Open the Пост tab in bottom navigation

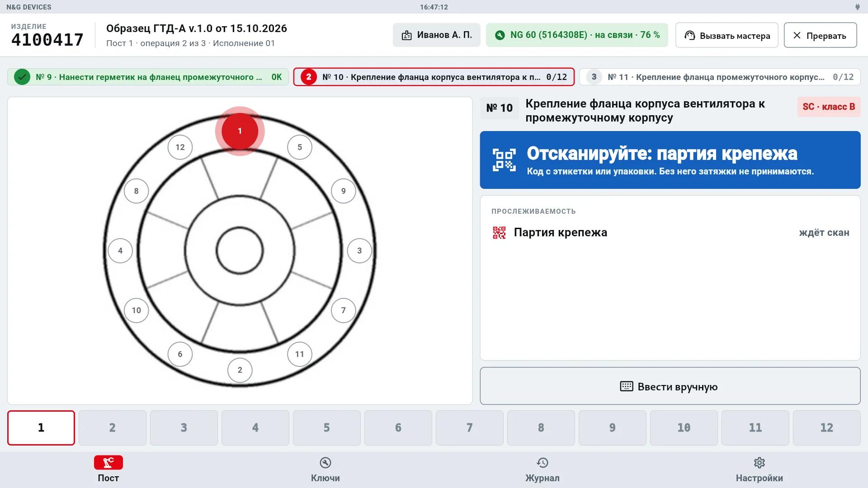(108, 470)
